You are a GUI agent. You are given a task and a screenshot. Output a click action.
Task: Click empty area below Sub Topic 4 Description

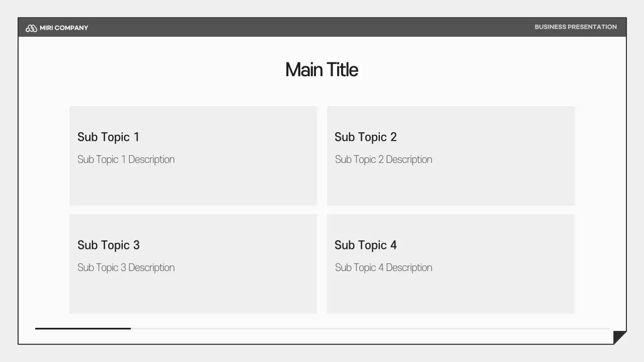(451, 294)
